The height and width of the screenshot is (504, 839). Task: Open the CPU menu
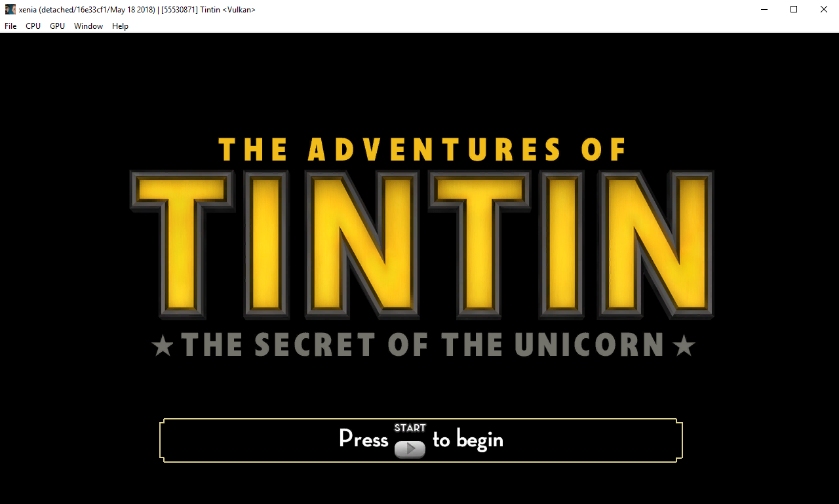32,26
